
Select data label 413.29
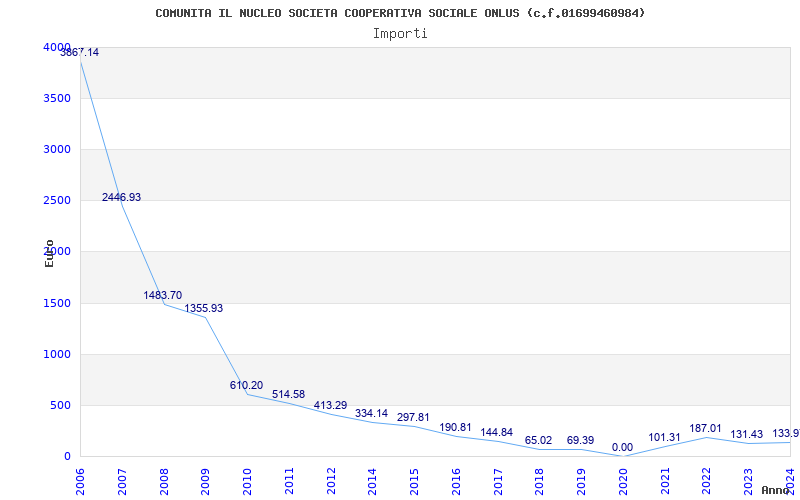pyautogui.click(x=330, y=406)
